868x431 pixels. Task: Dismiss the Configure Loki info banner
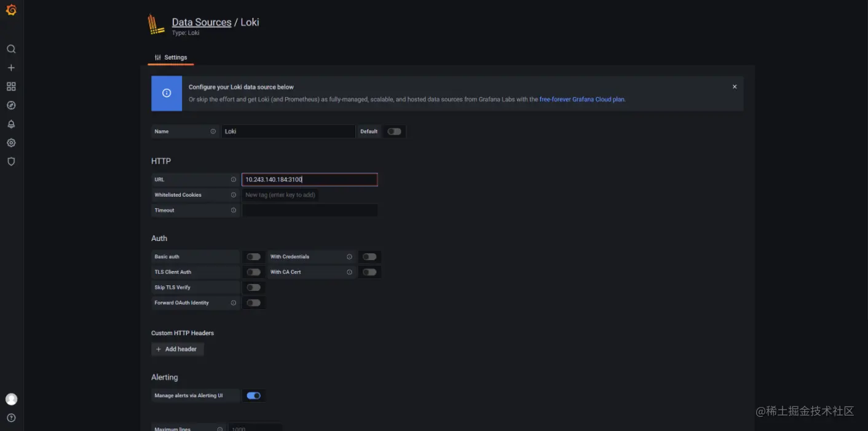coord(735,87)
